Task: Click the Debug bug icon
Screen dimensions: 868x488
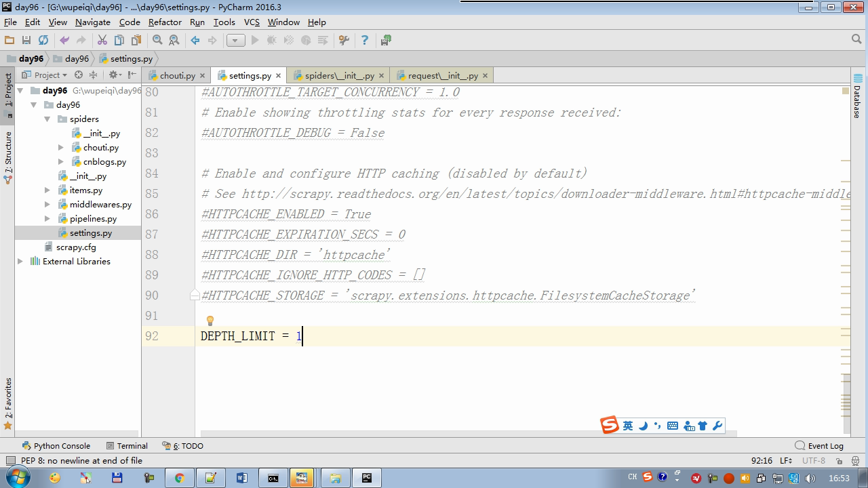Action: click(272, 40)
